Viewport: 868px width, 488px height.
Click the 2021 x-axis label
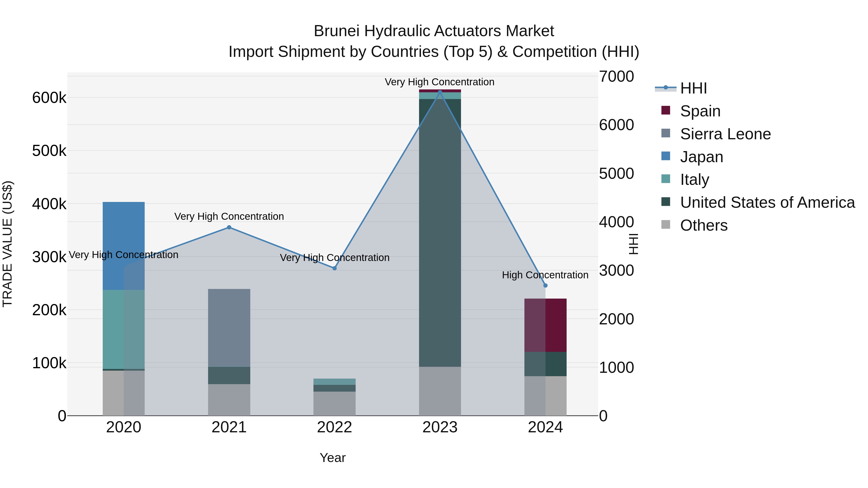(229, 427)
